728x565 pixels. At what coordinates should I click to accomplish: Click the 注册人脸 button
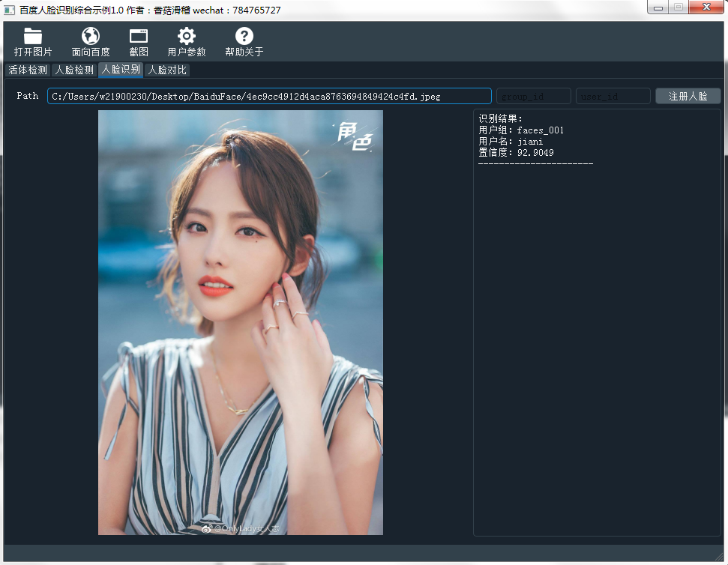coord(688,96)
